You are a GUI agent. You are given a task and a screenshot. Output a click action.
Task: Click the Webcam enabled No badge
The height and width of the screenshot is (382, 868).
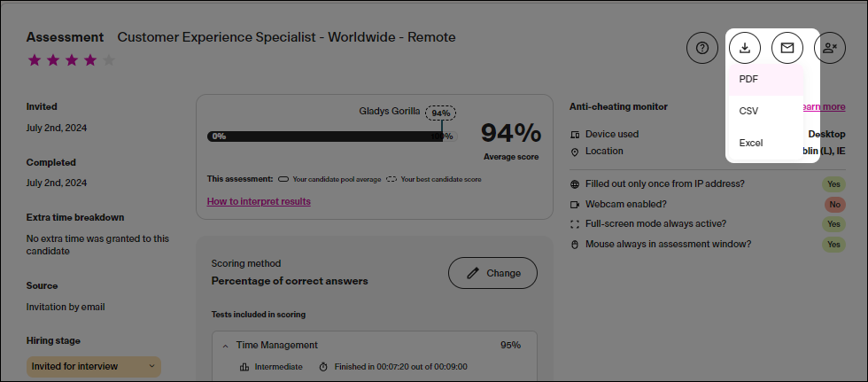click(834, 204)
